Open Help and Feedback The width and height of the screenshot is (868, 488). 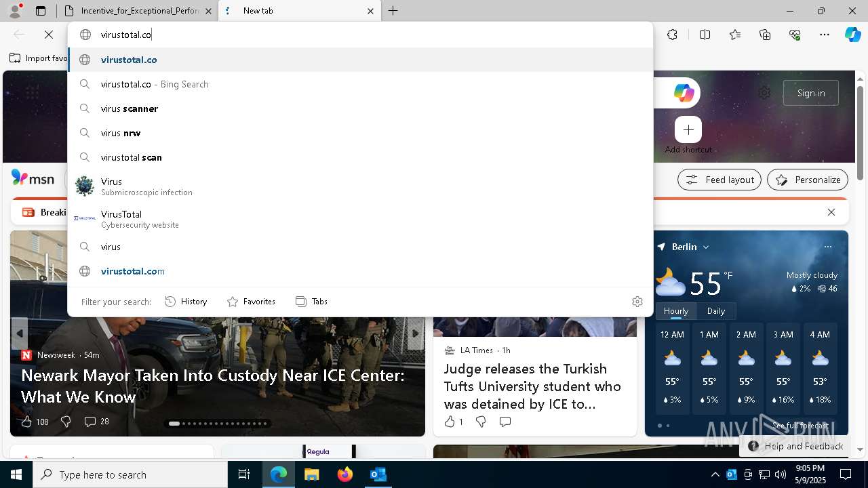coord(795,446)
